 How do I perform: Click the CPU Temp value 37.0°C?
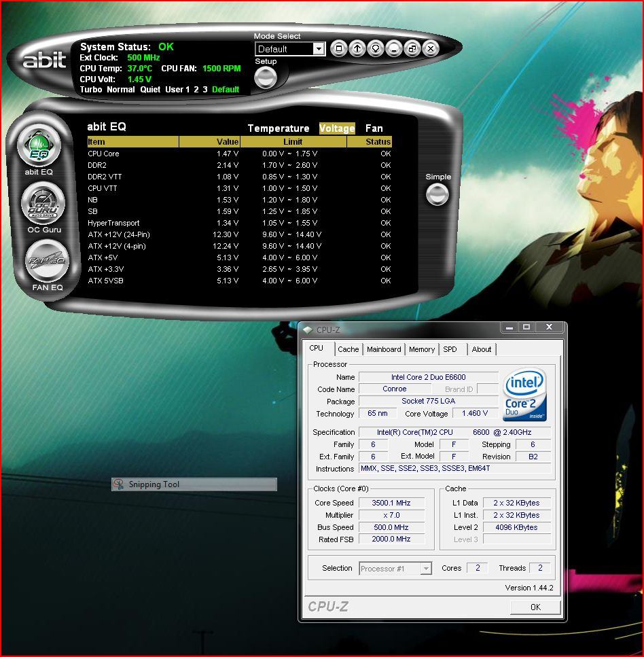(139, 69)
